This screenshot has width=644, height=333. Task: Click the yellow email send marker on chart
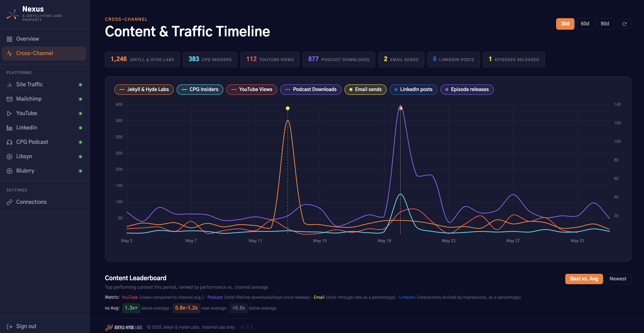288,108
